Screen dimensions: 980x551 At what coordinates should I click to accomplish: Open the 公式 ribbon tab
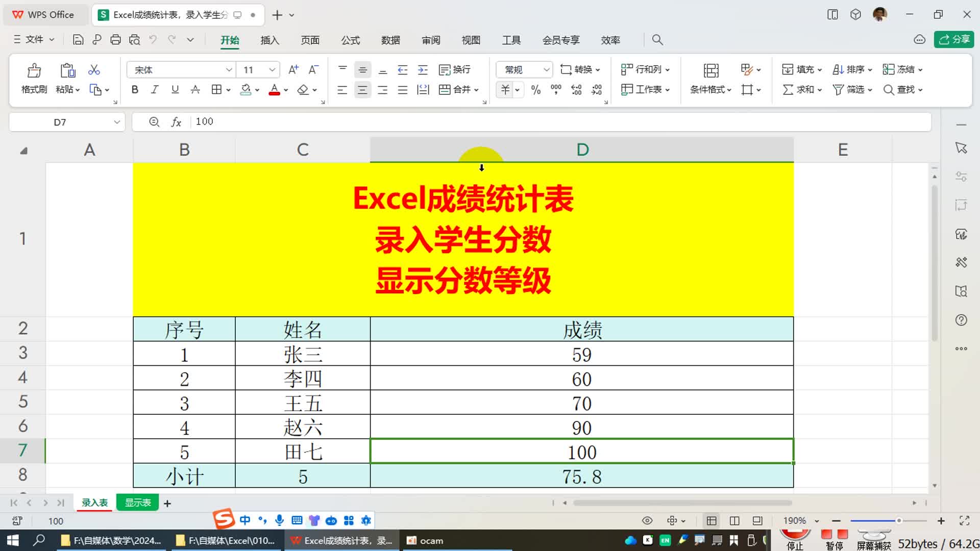point(350,40)
